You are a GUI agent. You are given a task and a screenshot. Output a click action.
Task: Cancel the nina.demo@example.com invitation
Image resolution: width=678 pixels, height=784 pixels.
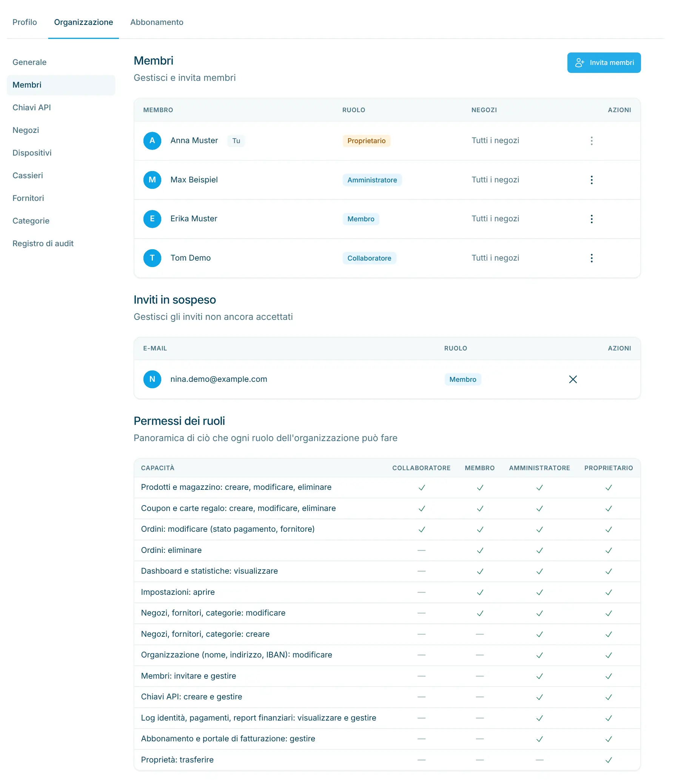point(573,379)
